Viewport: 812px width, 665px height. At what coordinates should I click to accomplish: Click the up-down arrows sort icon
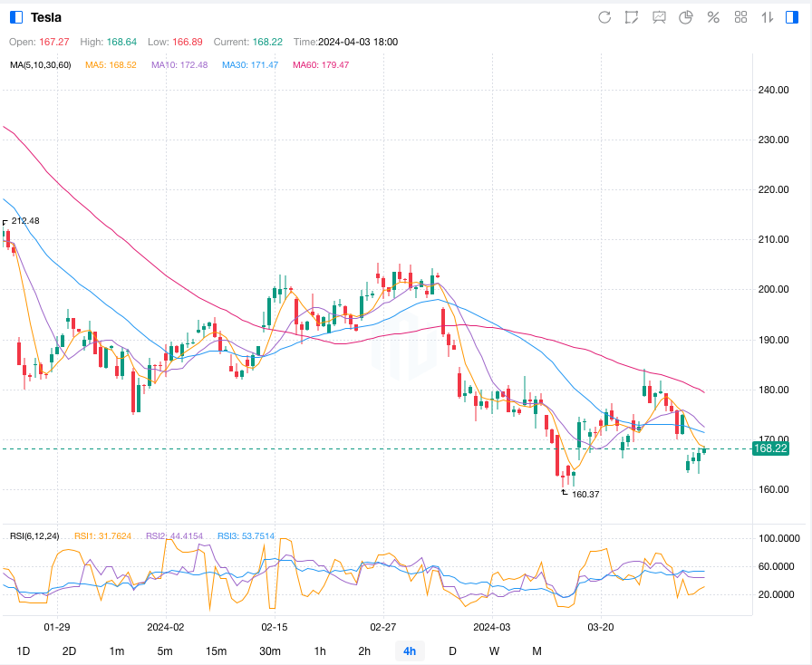768,17
